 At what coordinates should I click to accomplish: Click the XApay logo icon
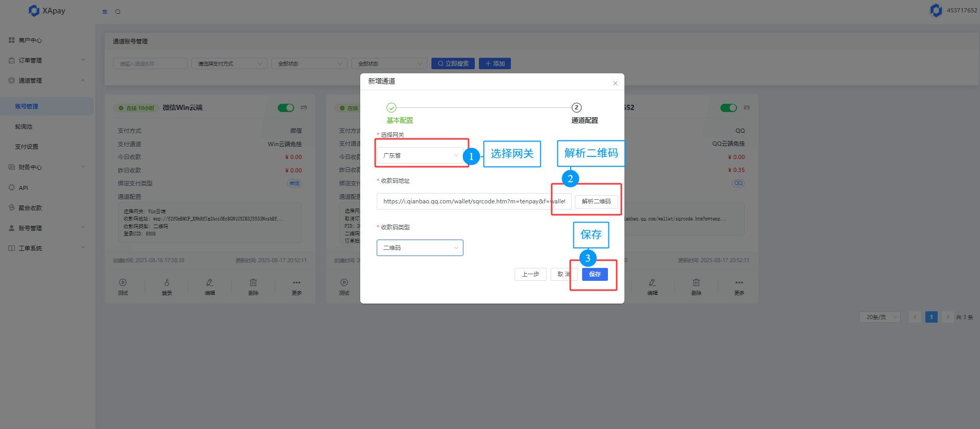click(34, 11)
